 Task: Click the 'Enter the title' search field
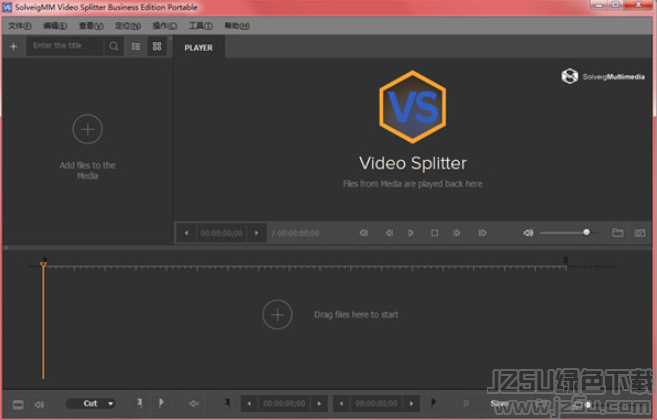click(65, 46)
